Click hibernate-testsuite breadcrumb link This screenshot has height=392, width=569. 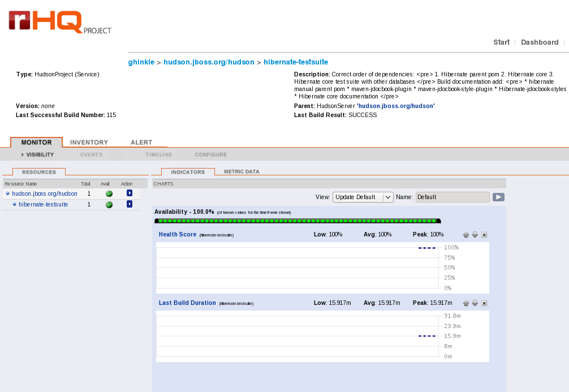click(x=296, y=62)
